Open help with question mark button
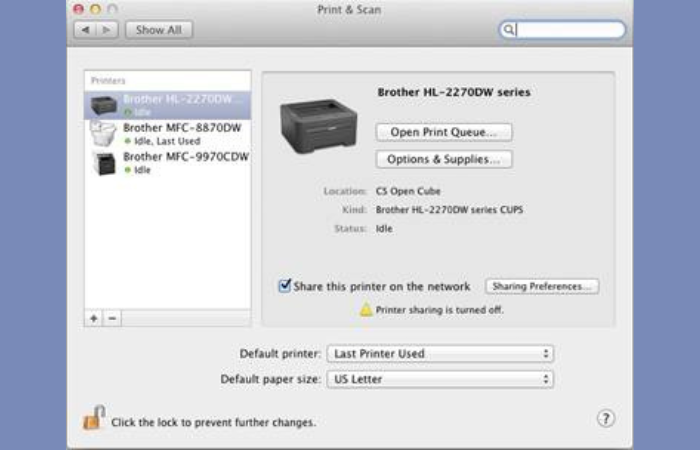The image size is (700, 450). [x=605, y=419]
